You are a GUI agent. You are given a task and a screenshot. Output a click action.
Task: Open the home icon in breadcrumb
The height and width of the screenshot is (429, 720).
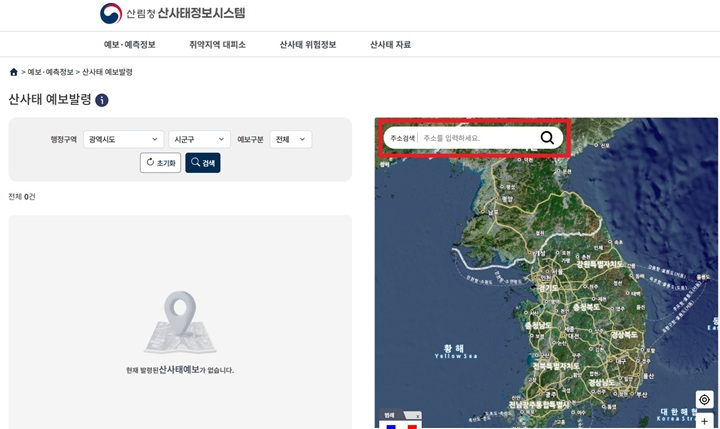click(14, 72)
